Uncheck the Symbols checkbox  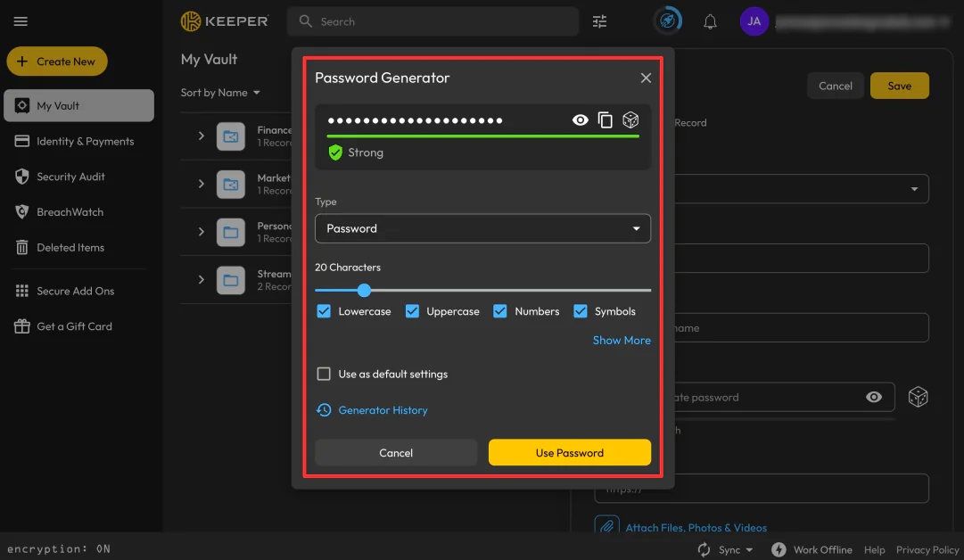coord(581,311)
